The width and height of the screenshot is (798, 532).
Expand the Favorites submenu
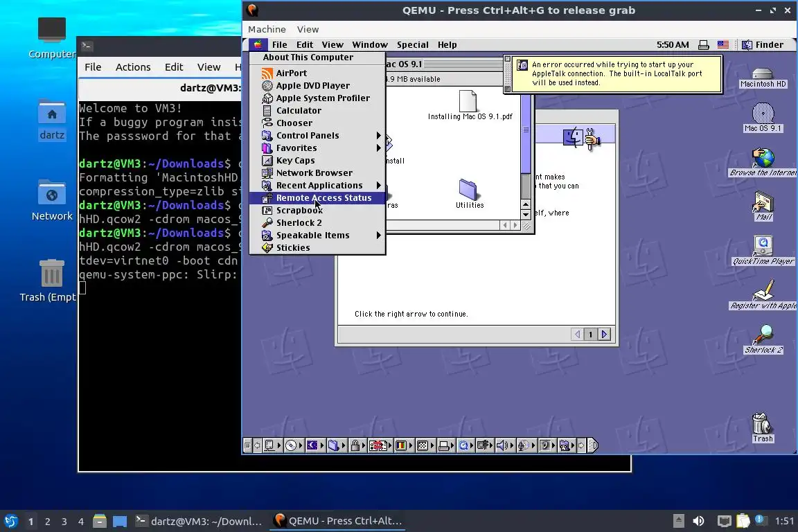317,148
